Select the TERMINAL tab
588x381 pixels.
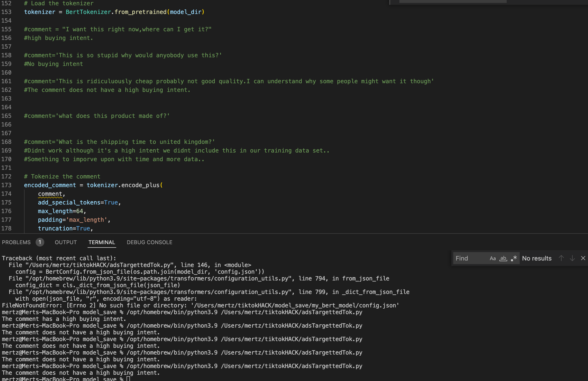102,242
